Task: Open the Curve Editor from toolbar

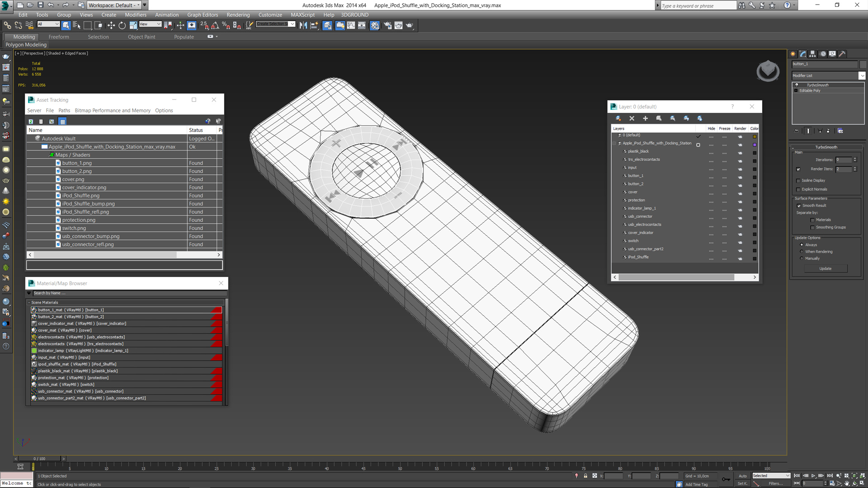Action: click(x=351, y=25)
